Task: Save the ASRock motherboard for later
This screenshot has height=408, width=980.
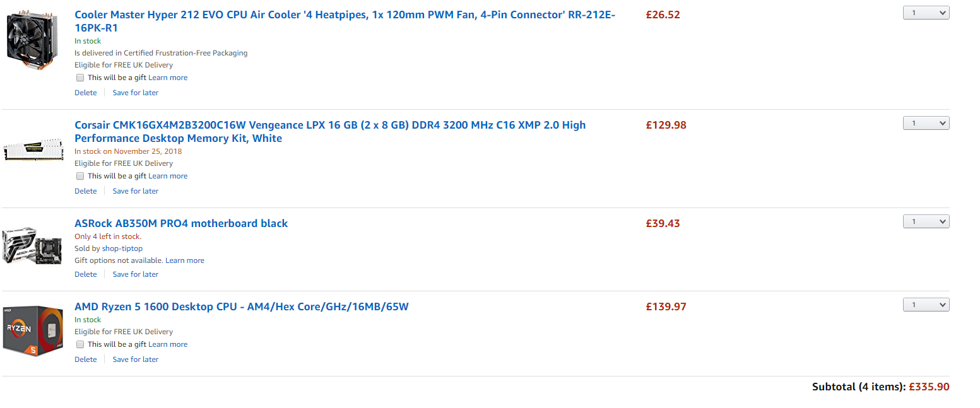Action: tap(135, 274)
